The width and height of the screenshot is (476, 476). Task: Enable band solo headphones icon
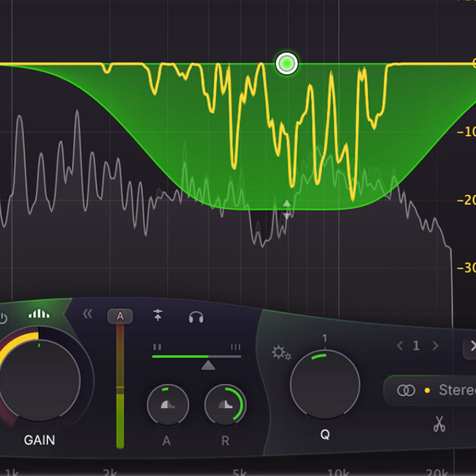(x=196, y=317)
